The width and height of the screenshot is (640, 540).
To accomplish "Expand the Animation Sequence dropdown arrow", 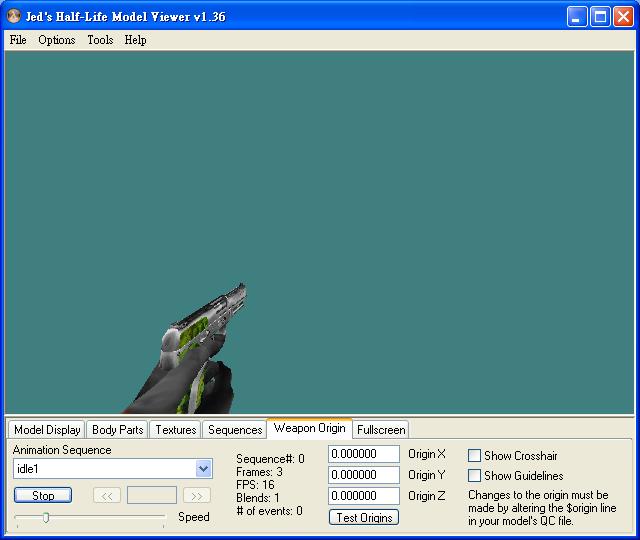I will click(203, 469).
